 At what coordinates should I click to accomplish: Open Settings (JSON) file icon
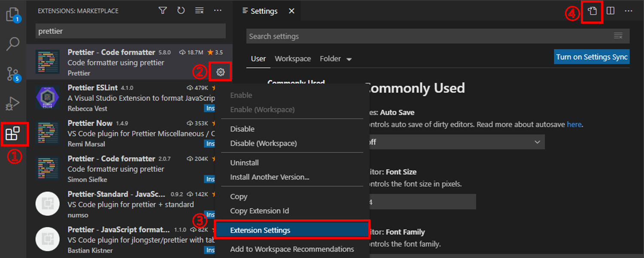[592, 11]
